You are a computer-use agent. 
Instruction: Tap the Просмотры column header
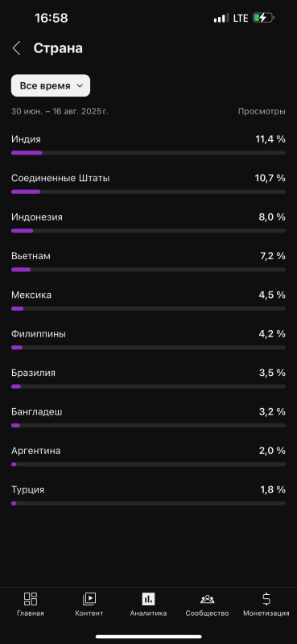(262, 111)
